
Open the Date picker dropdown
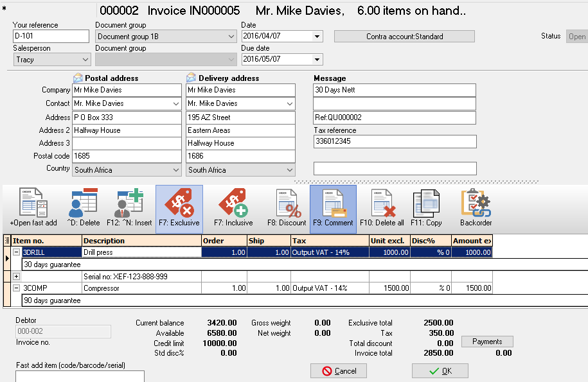click(x=317, y=37)
